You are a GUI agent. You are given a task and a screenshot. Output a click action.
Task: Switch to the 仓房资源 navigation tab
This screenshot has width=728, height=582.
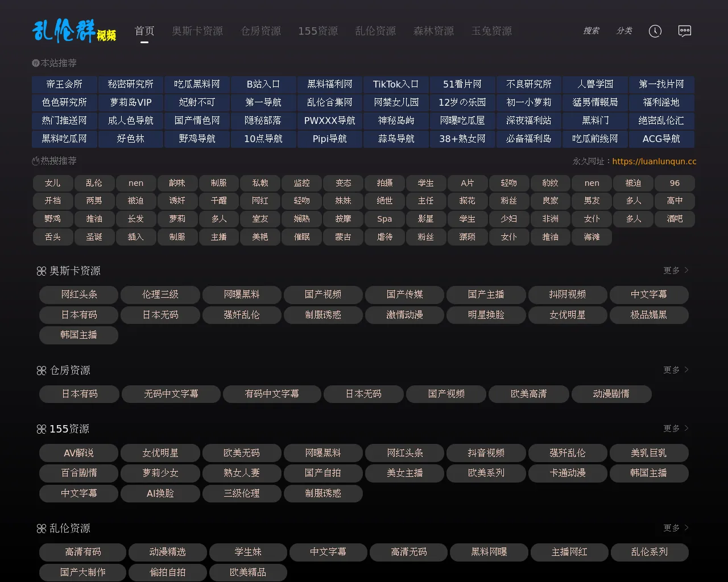[261, 31]
